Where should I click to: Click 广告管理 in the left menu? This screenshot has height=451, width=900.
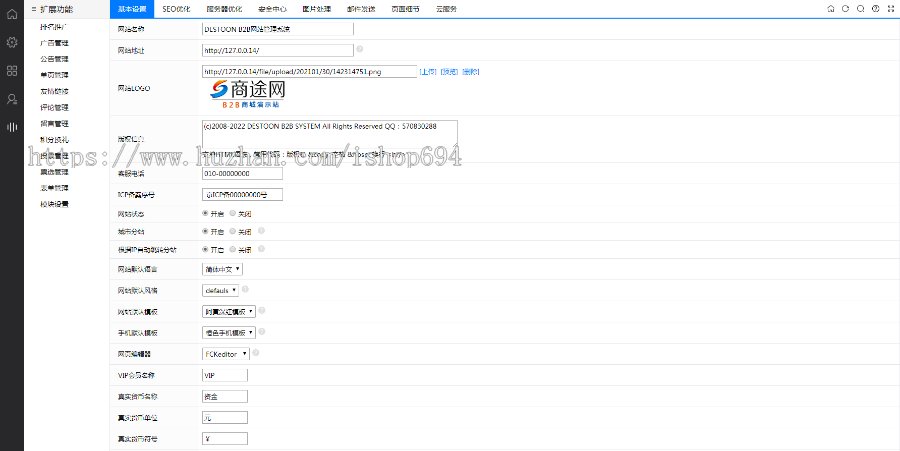tap(54, 43)
